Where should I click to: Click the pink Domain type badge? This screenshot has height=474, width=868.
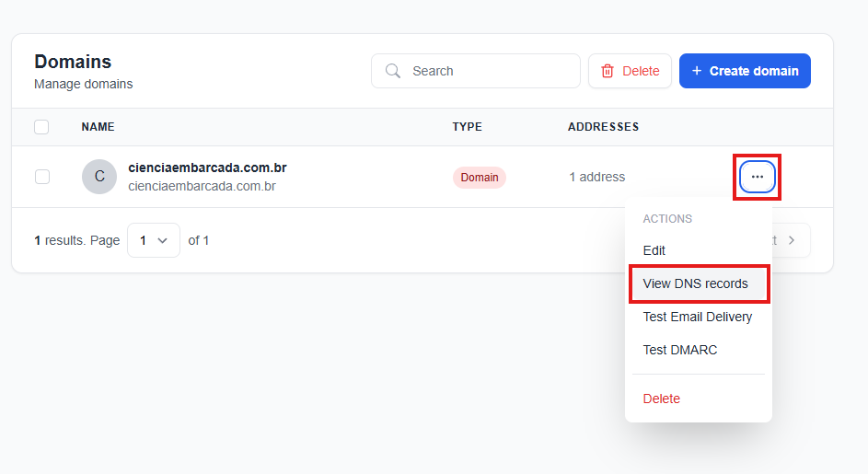click(x=480, y=178)
